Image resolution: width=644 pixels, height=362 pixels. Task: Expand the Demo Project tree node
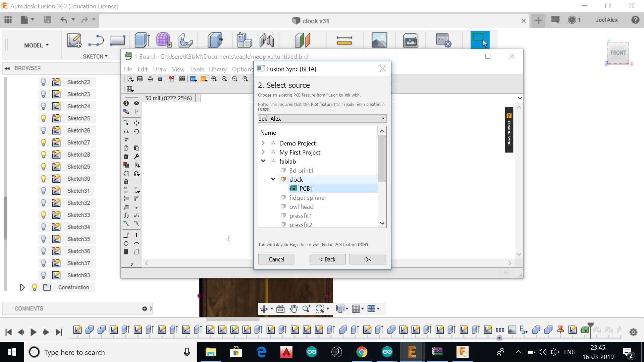click(263, 143)
